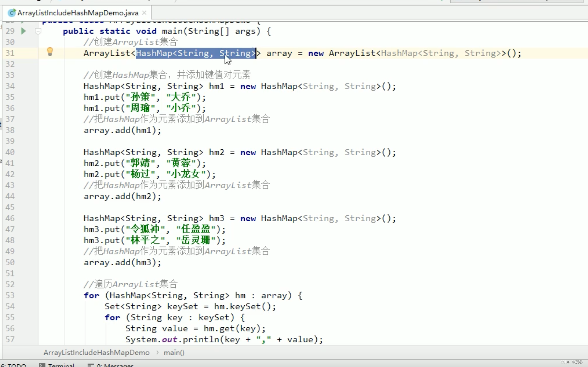Viewport: 588px width, 367px height.
Task: Place cursor on "array.add(hm2);"
Action: tap(123, 196)
